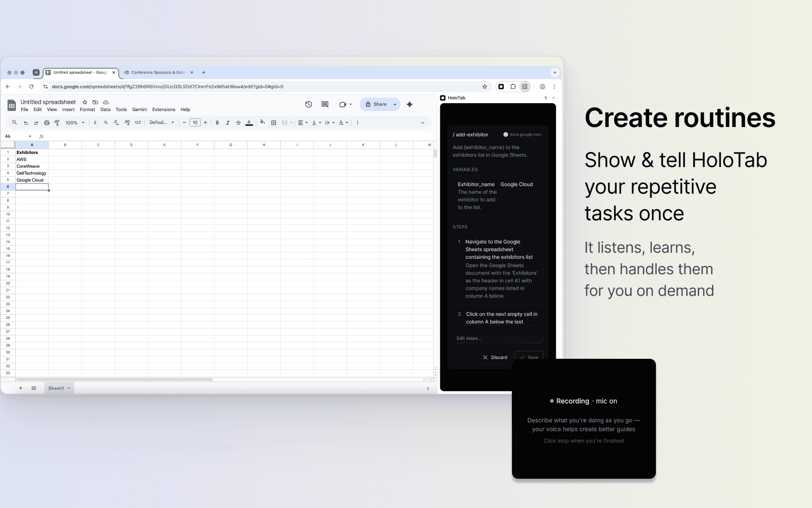Open the Share button dropdown arrow
812x508 pixels.
395,104
